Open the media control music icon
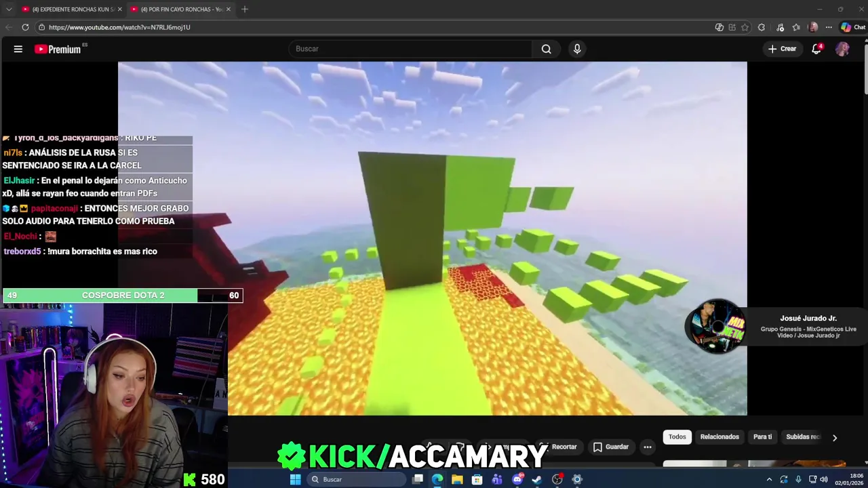 coord(781,27)
